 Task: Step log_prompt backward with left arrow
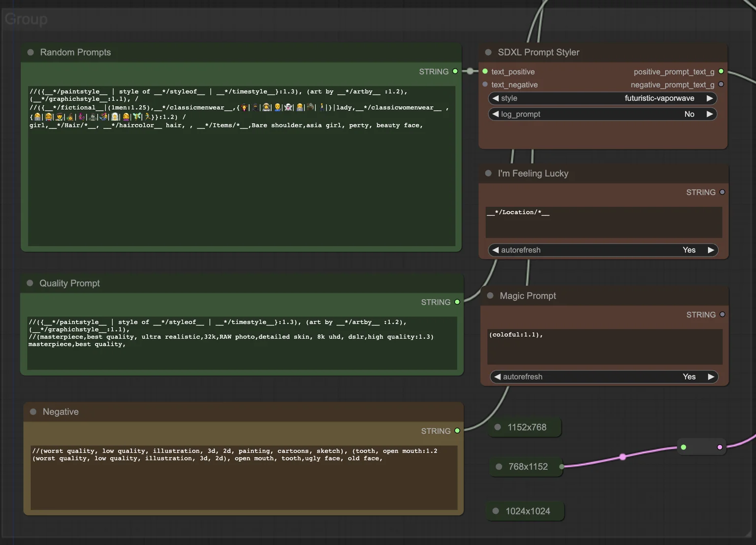point(495,114)
